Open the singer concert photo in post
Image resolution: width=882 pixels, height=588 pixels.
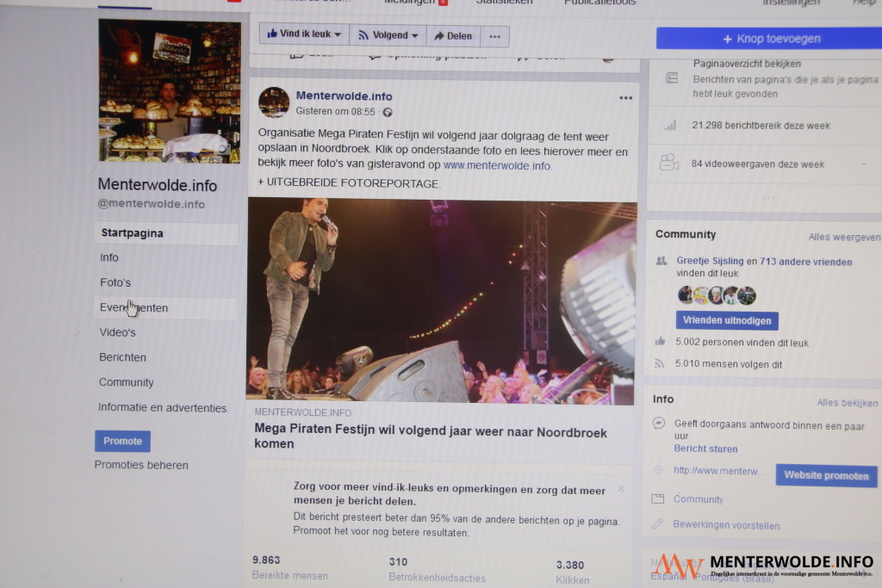(442, 300)
